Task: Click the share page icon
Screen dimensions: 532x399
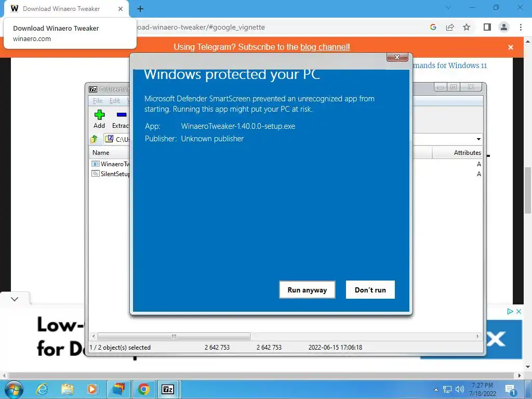Action: [x=450, y=27]
